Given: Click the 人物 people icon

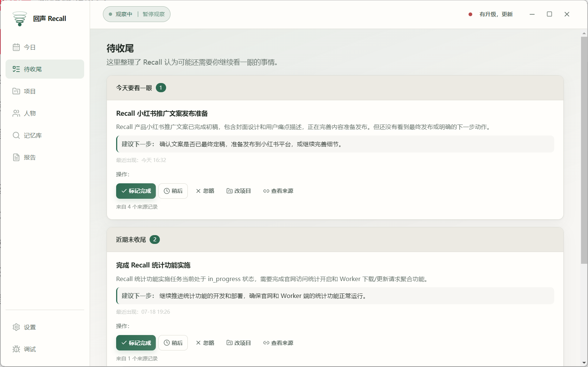Looking at the screenshot, I should coord(16,113).
